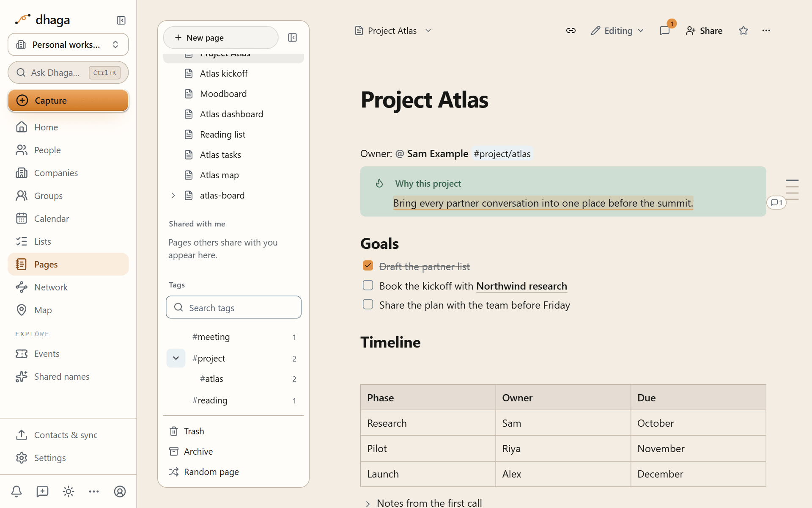This screenshot has height=508, width=812.
Task: Open Project Atlas breadcrumb dropdown chevron
Action: 428,30
